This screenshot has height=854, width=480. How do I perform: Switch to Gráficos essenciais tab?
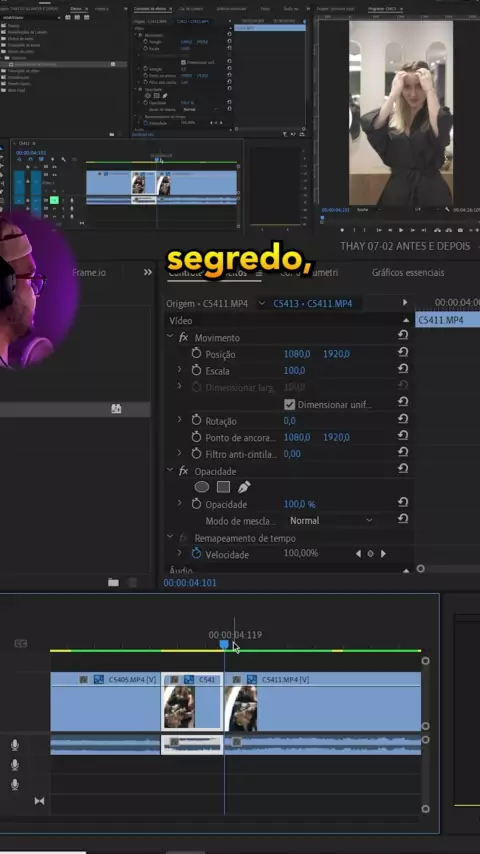point(408,272)
